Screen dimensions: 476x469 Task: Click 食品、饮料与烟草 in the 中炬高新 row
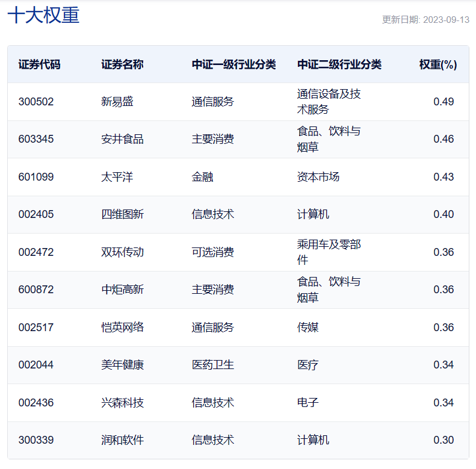click(x=329, y=290)
